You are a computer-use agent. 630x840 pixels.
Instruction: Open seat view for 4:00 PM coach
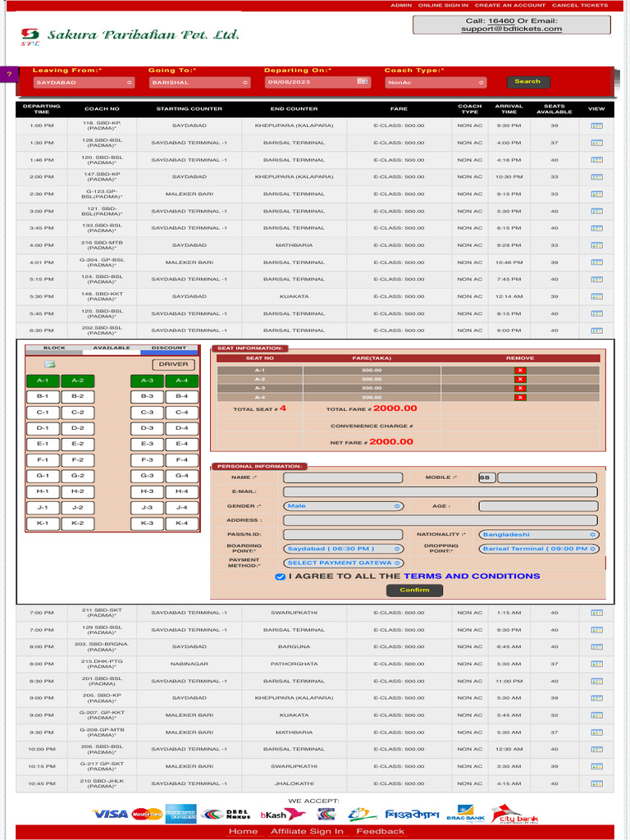[x=596, y=245]
